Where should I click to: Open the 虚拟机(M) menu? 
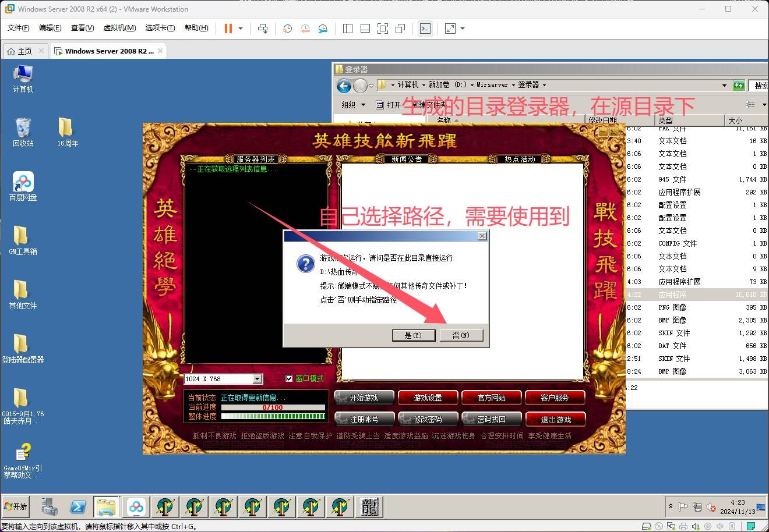pyautogui.click(x=119, y=28)
